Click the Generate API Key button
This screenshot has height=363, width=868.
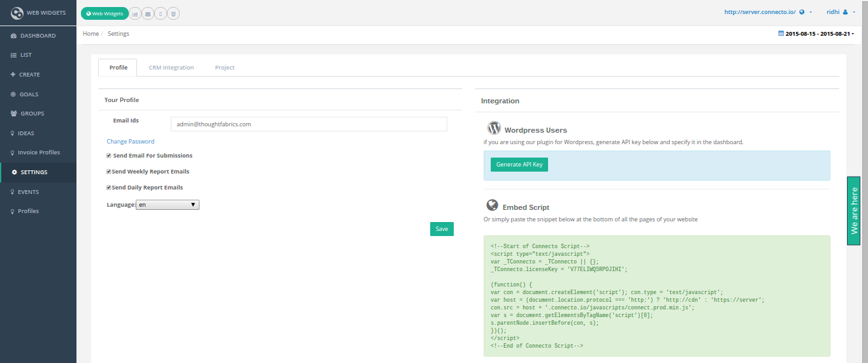coord(519,165)
